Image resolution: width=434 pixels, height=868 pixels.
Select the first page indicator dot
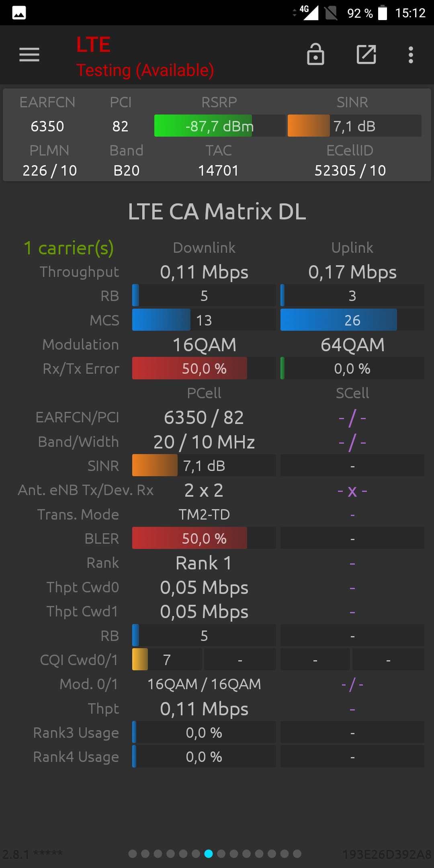click(x=133, y=854)
